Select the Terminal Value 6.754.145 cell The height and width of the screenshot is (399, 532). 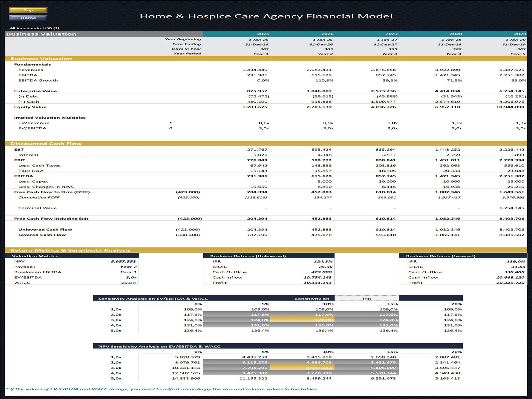[x=511, y=208]
